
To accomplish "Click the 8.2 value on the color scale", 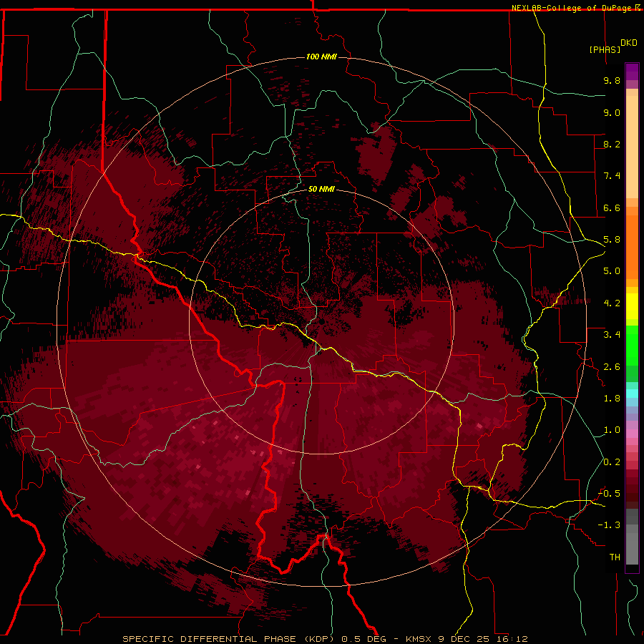I will (x=612, y=144).
